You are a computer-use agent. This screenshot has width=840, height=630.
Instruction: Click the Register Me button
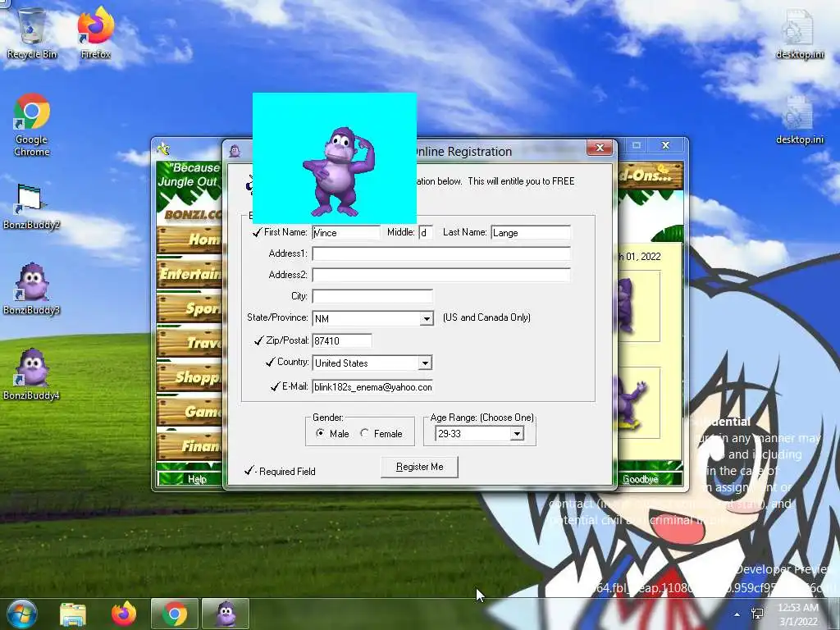(419, 467)
